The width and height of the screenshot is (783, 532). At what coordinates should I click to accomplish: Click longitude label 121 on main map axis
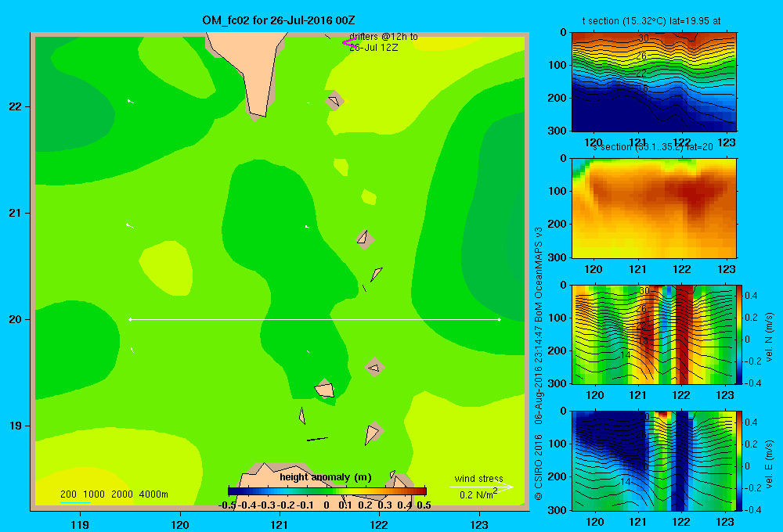pos(280,524)
